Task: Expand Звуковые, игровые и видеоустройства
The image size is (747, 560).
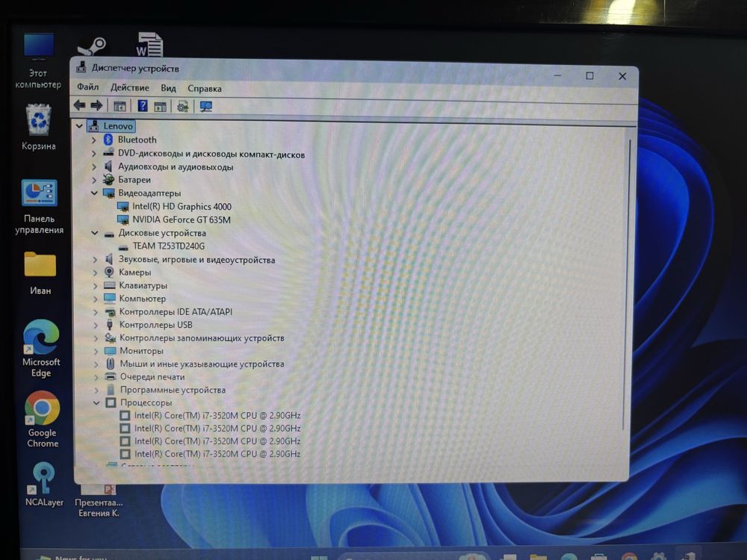Action: click(x=95, y=260)
